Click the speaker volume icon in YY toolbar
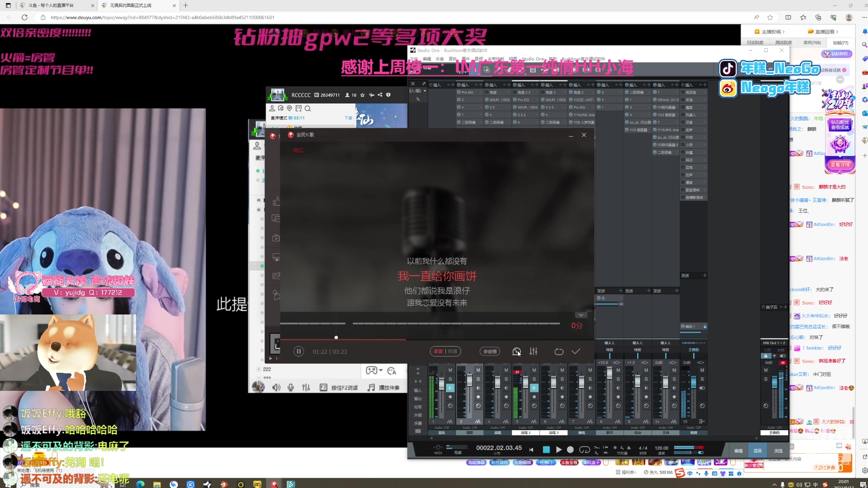Screen dimensions: 868x488 click(276, 387)
